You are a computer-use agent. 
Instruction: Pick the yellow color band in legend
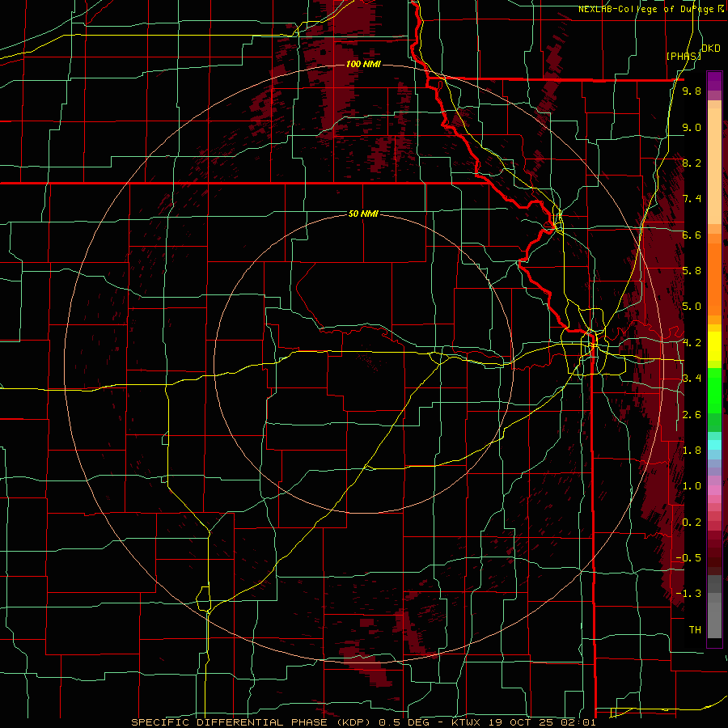click(x=714, y=346)
